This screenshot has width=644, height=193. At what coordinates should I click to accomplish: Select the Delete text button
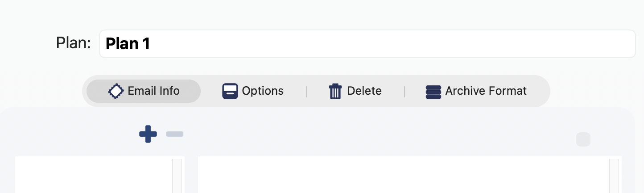click(x=364, y=91)
